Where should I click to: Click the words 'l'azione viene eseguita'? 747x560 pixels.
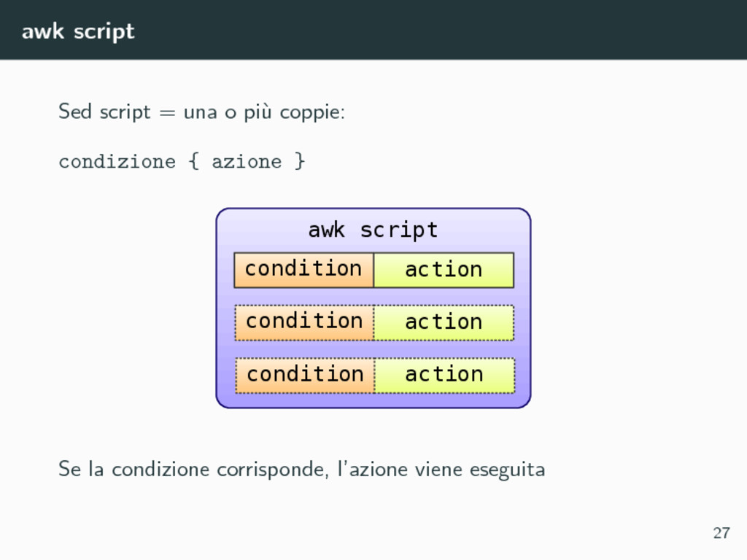441,470
